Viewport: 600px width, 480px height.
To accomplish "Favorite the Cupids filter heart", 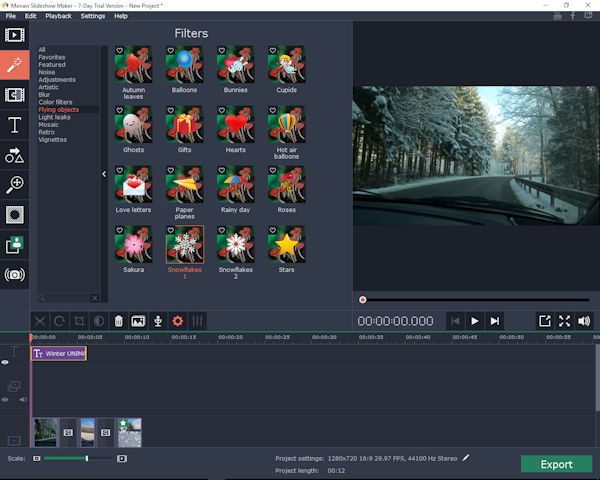I will [272, 51].
